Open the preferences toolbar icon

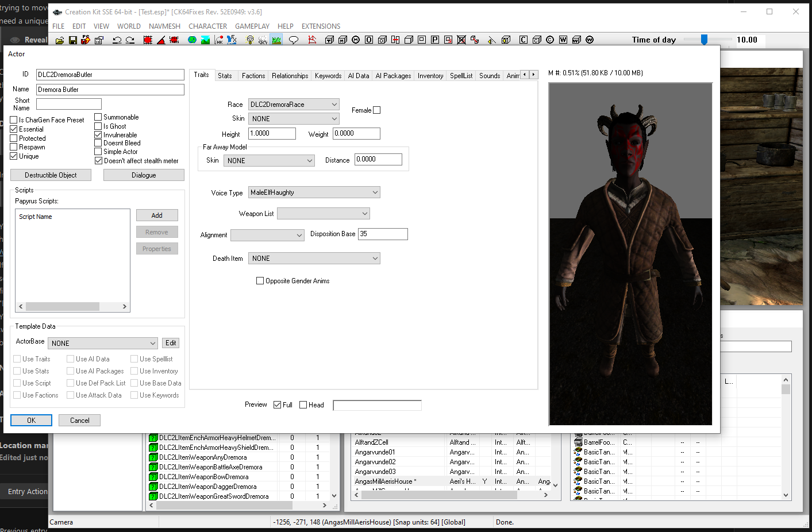click(99, 40)
